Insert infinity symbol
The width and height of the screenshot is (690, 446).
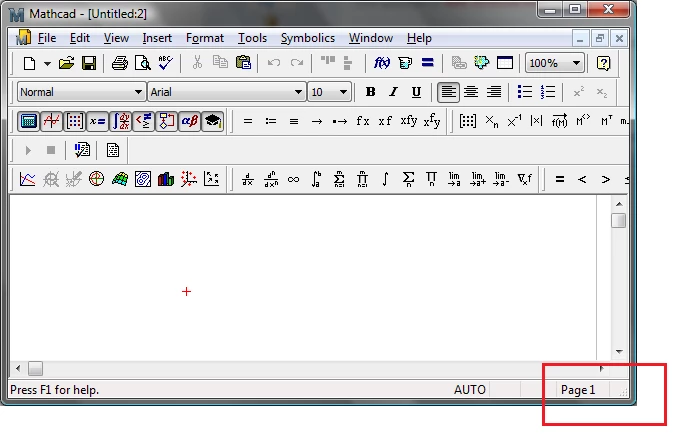click(x=294, y=179)
